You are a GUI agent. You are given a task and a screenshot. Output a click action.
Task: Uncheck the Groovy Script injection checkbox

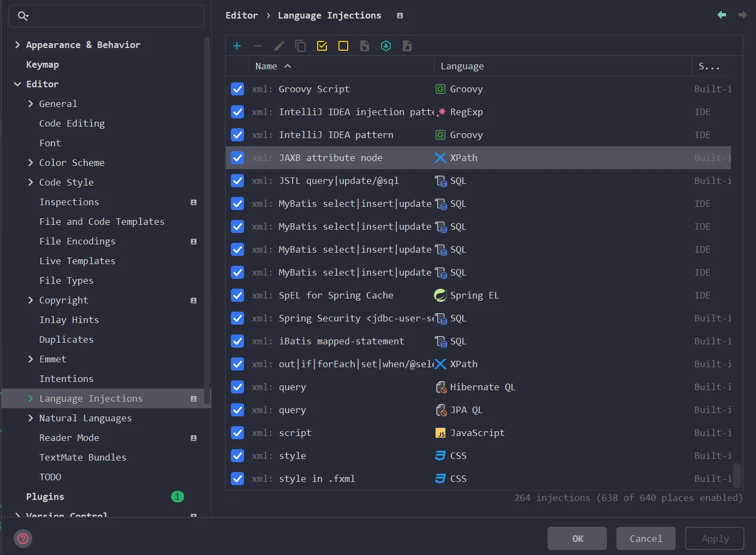pyautogui.click(x=237, y=89)
